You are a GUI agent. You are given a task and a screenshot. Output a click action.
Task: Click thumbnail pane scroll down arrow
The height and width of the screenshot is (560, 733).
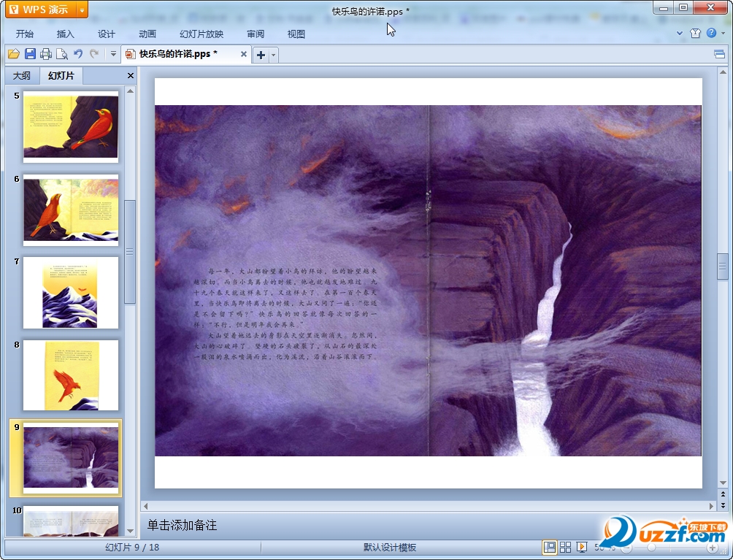(131, 531)
